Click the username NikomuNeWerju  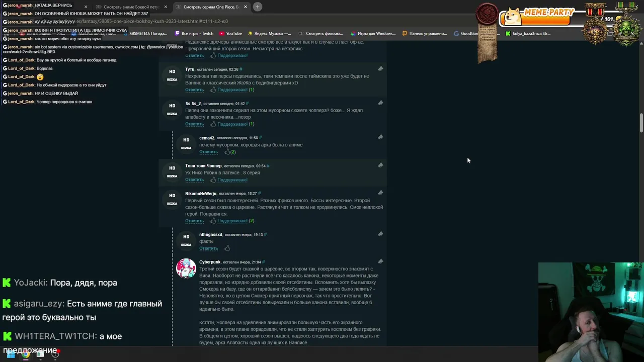[x=201, y=193]
